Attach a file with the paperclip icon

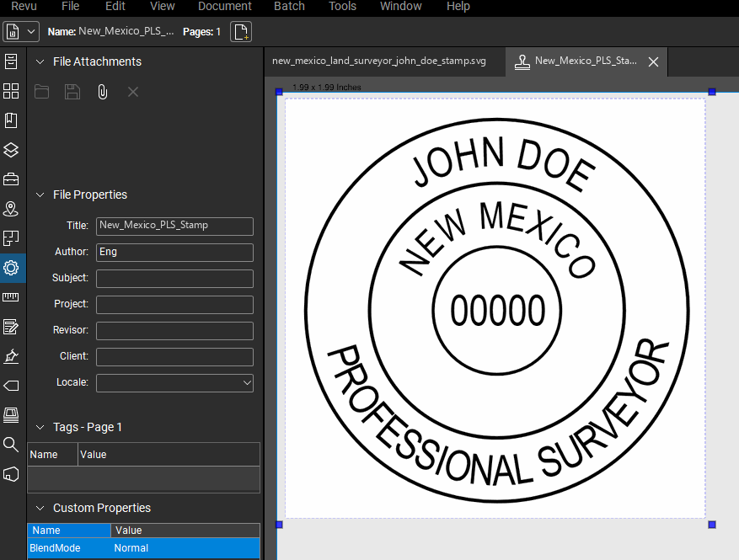click(102, 92)
